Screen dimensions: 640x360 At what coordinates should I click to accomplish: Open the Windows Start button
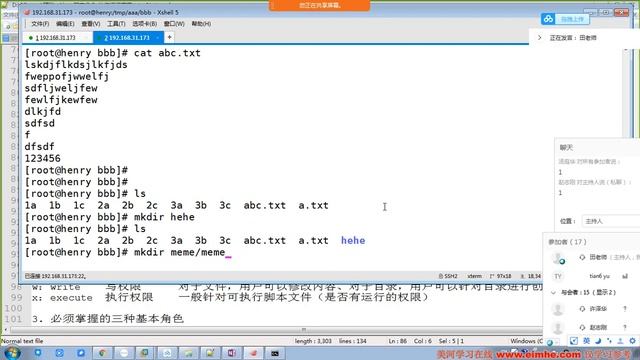(12, 353)
